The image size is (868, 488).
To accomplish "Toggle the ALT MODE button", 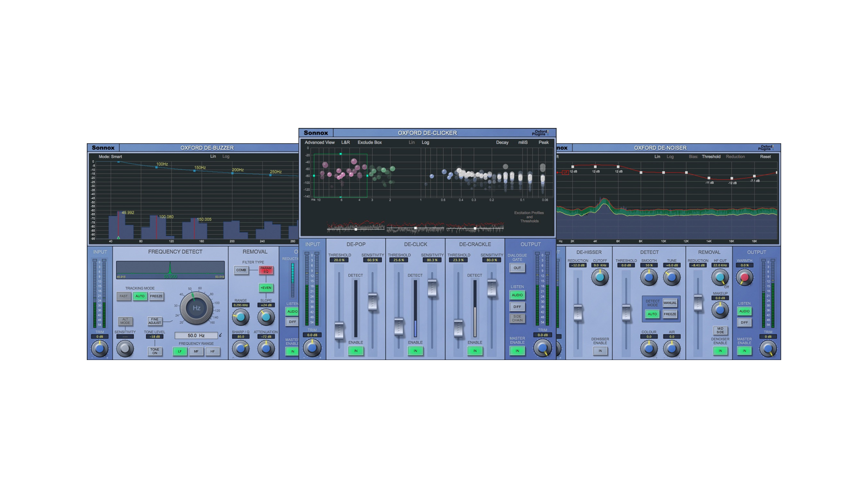I will [125, 322].
